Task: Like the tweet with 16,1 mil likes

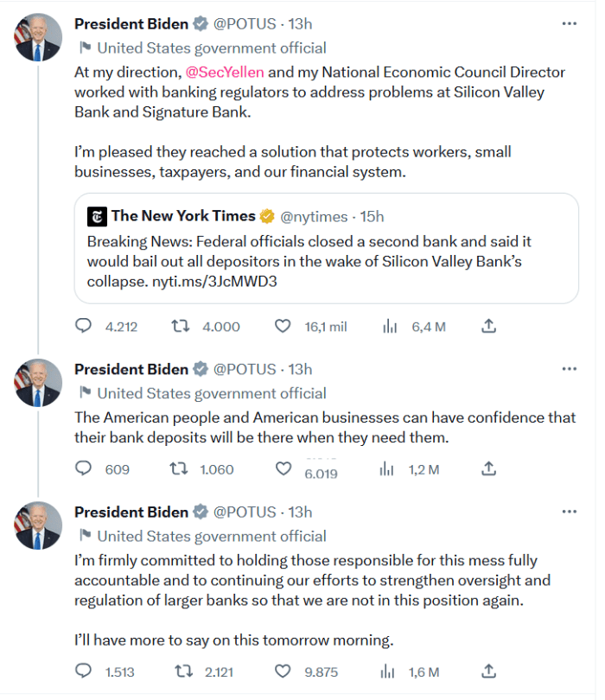Action: [x=283, y=327]
